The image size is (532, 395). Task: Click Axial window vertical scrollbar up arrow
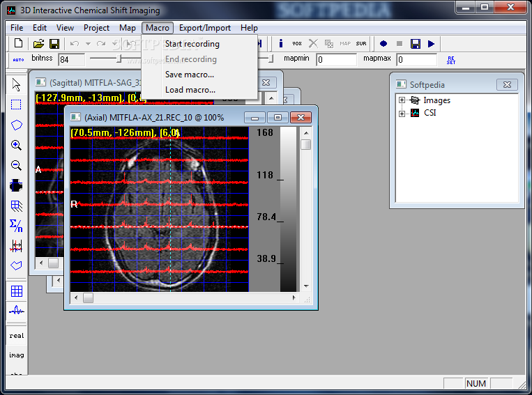pyautogui.click(x=306, y=133)
